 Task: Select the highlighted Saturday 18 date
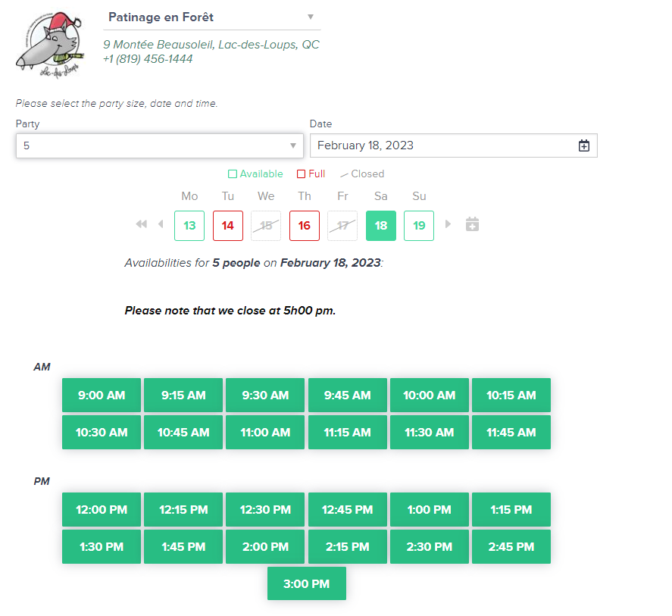(x=380, y=226)
